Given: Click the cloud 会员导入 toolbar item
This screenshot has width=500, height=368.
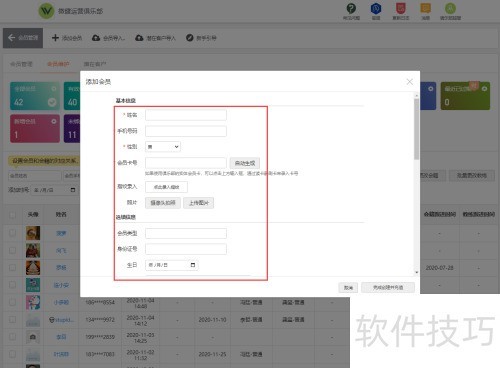Looking at the screenshot, I should [x=108, y=38].
